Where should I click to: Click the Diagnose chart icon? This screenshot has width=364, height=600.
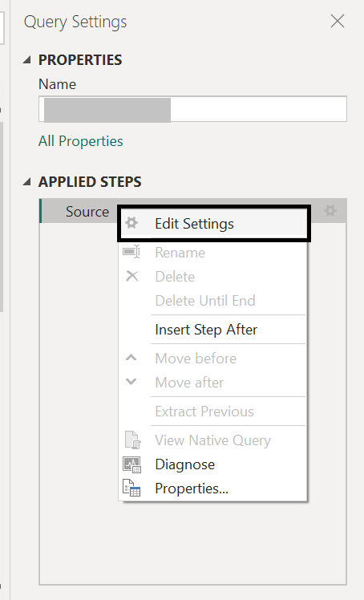click(x=132, y=464)
